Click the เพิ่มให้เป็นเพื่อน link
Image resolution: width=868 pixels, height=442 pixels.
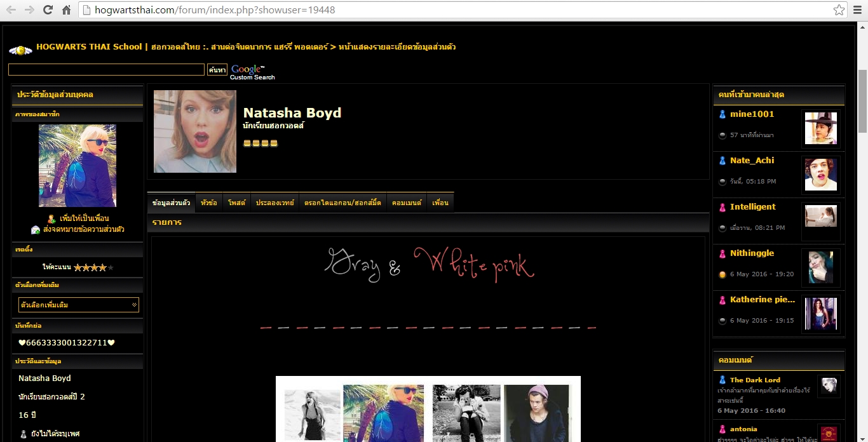coord(84,218)
